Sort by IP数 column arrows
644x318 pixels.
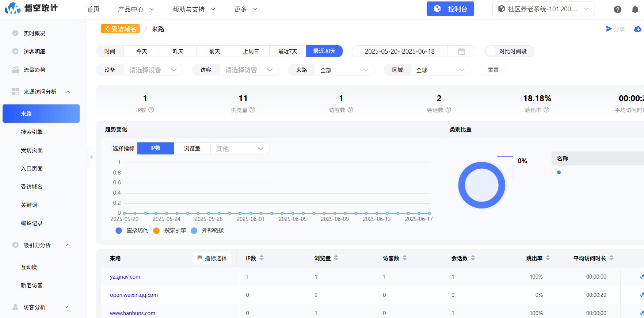262,258
